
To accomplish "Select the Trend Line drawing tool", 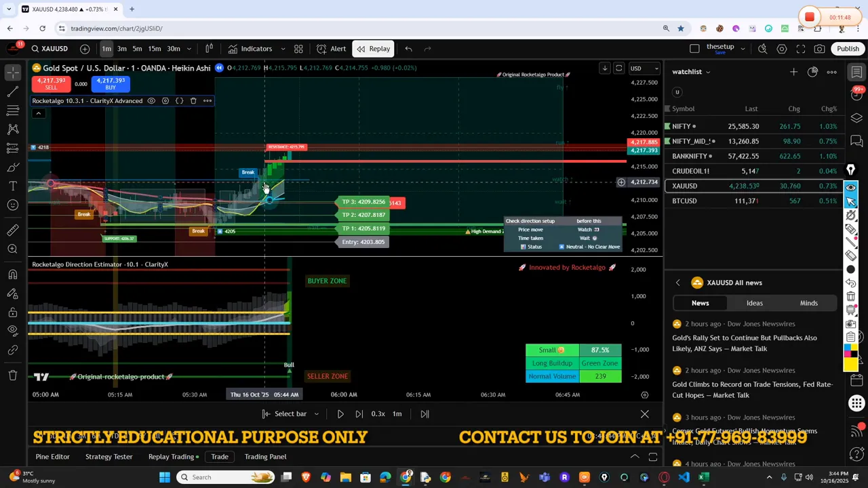I will (12, 91).
